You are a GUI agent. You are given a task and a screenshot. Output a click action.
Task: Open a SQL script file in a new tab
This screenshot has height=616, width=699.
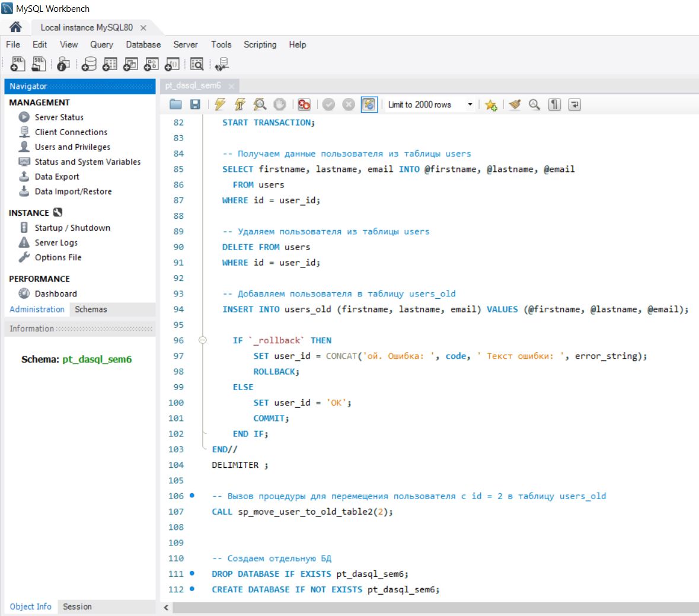(x=39, y=64)
